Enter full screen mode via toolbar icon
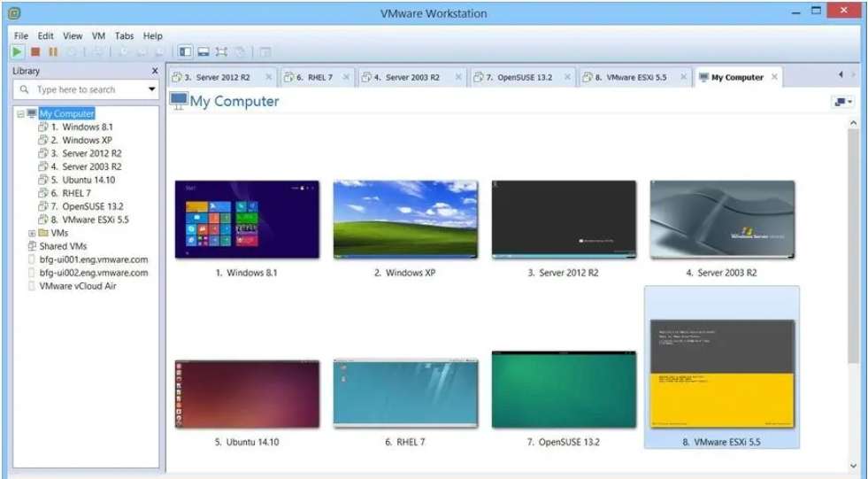 click(x=221, y=52)
